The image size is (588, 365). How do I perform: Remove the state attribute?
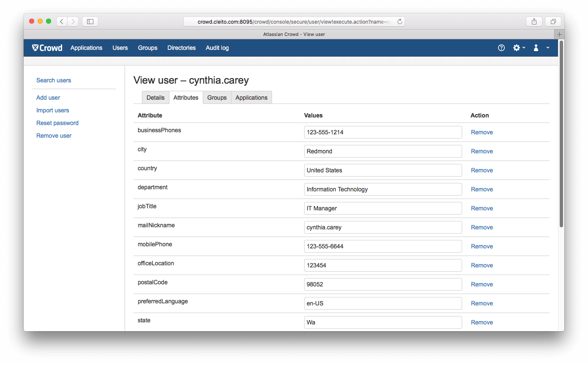482,322
